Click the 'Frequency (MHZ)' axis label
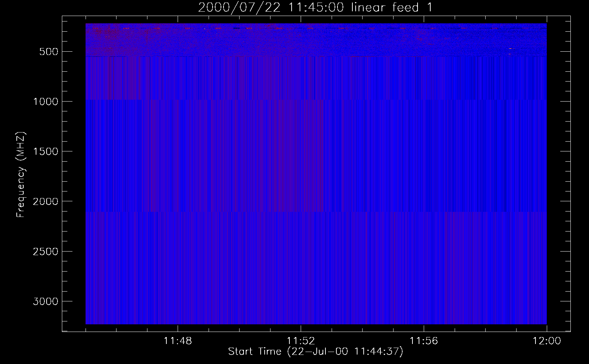589x364 pixels. [21, 175]
